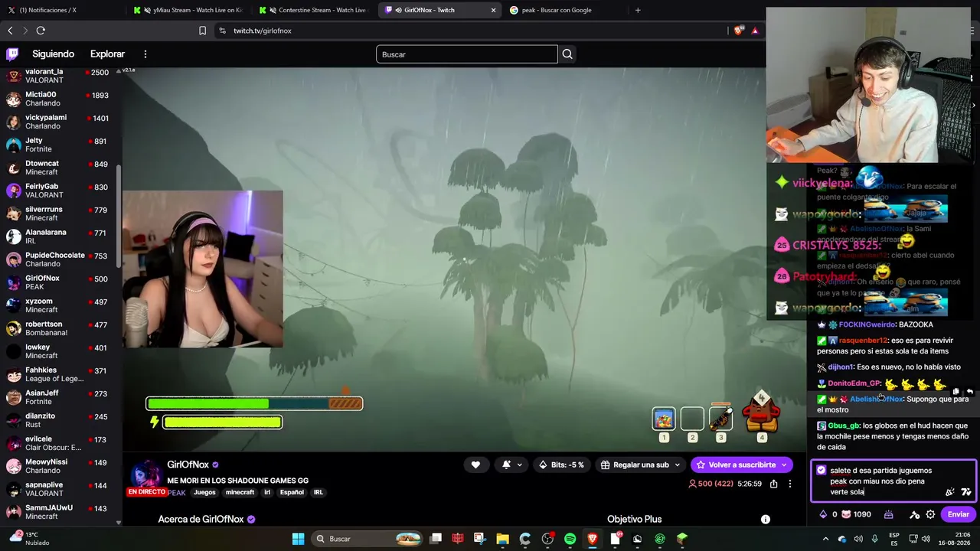
Task: Focus the Twitch Buscar search field
Action: point(467,54)
